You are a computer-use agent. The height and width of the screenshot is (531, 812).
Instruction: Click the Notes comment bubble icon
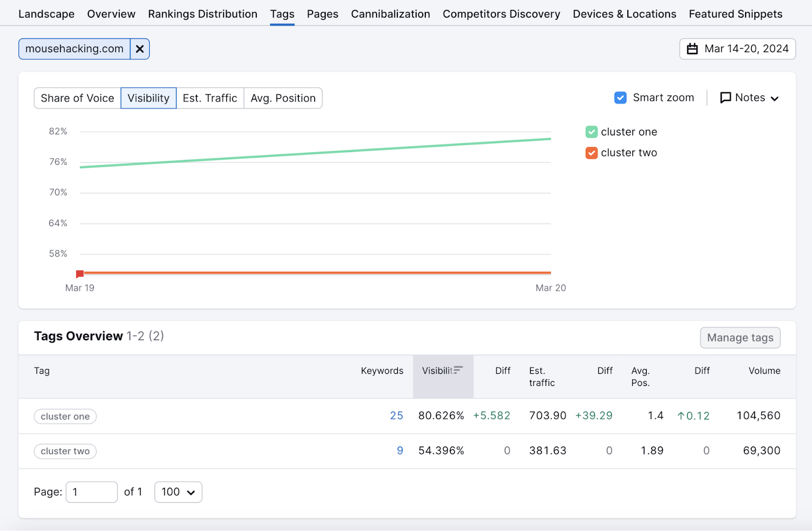pos(726,97)
